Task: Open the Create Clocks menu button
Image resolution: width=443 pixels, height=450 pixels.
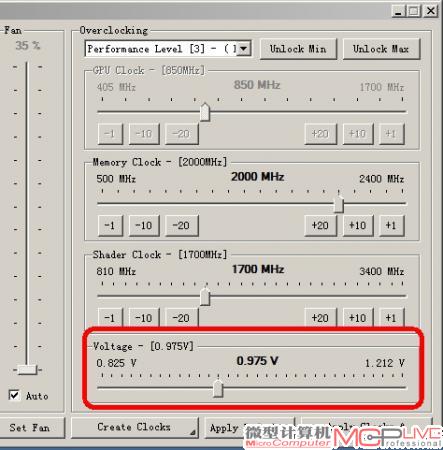Action: 134,427
